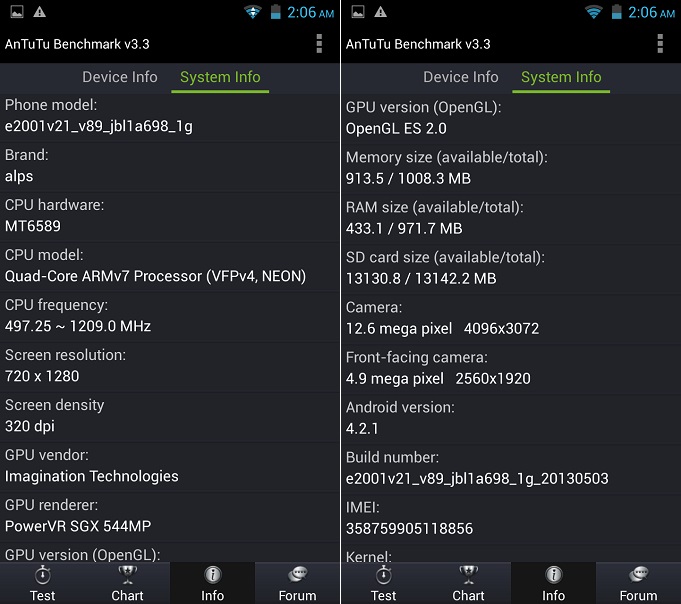Tap Wi-Fi icon in left status bar

tap(252, 12)
